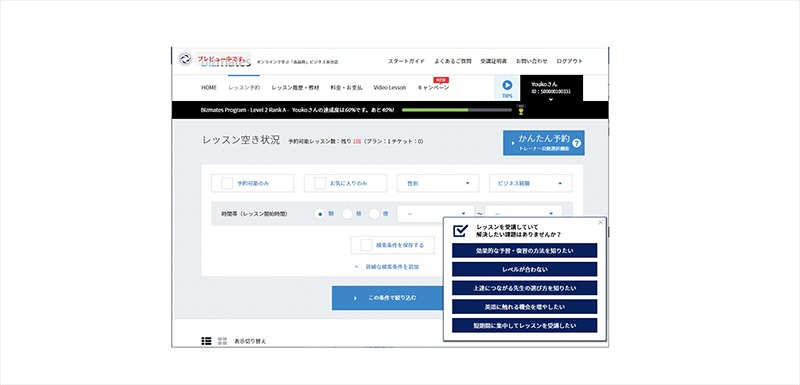Screen dimensions: 800x385
Task: Select the 昼 radio button
Action: point(347,214)
